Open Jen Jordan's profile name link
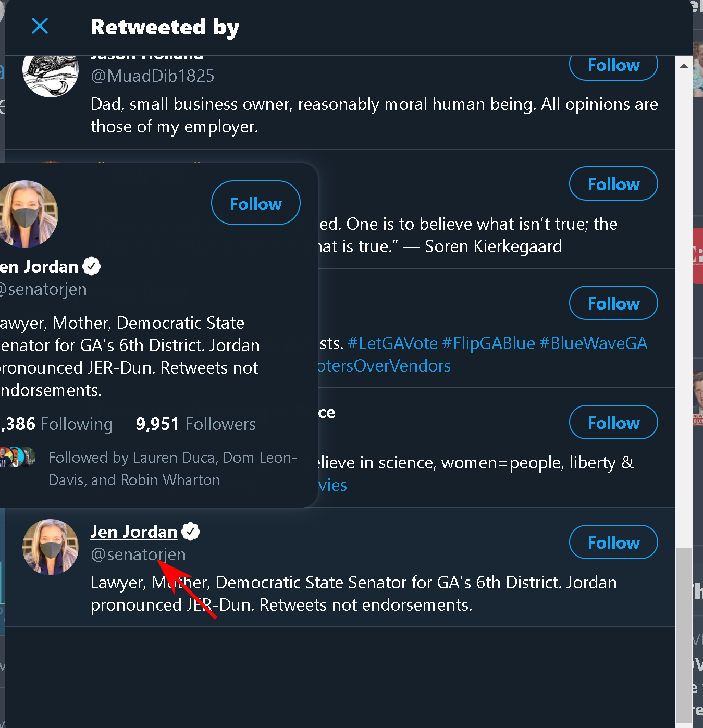703x728 pixels. coord(134,532)
